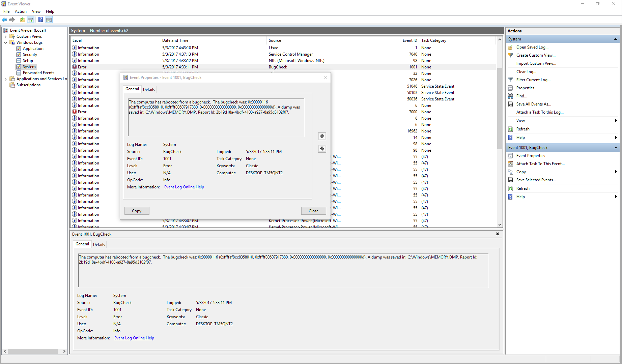Click the Refresh icon under System section
This screenshot has width=622, height=364.
pyautogui.click(x=510, y=129)
